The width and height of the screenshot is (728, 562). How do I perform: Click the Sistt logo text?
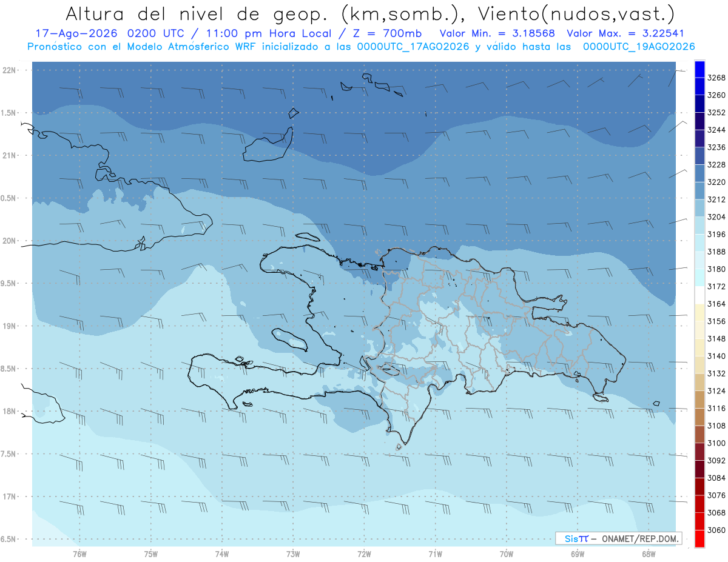(576, 538)
